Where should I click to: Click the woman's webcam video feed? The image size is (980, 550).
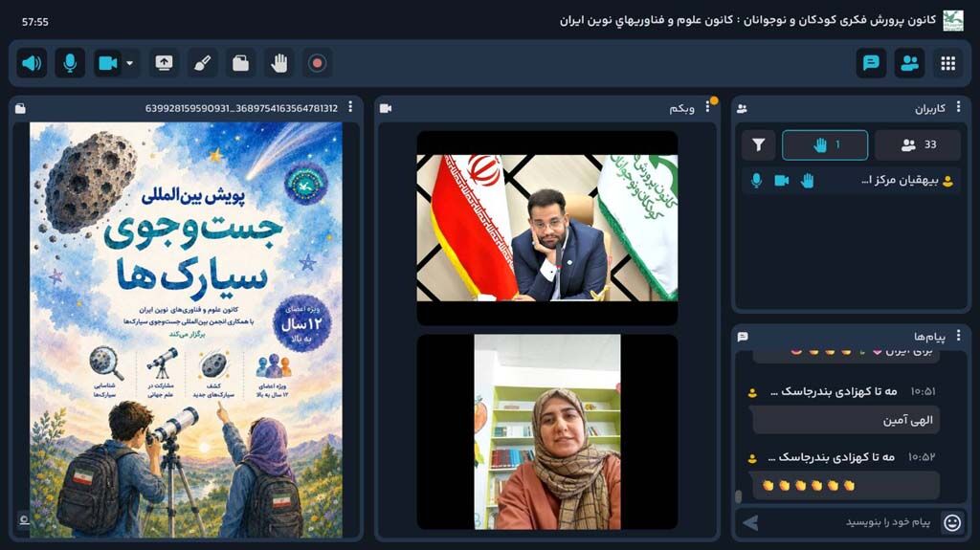[546, 431]
